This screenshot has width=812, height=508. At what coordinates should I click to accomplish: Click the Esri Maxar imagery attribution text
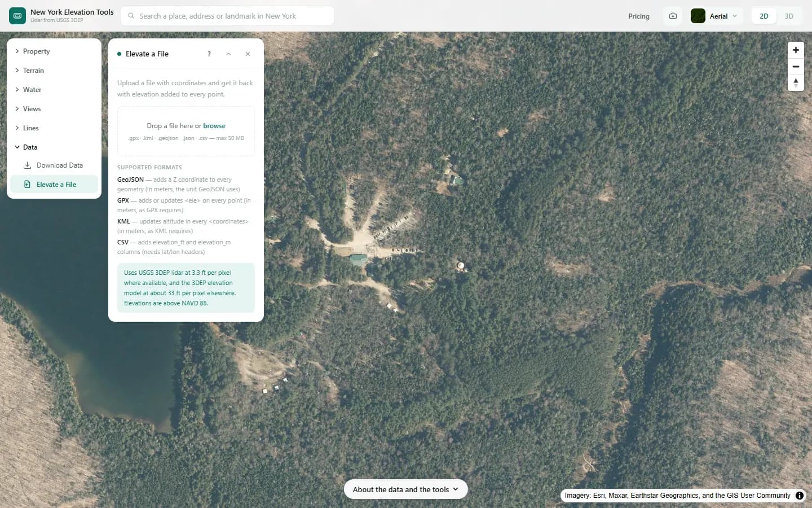click(678, 496)
